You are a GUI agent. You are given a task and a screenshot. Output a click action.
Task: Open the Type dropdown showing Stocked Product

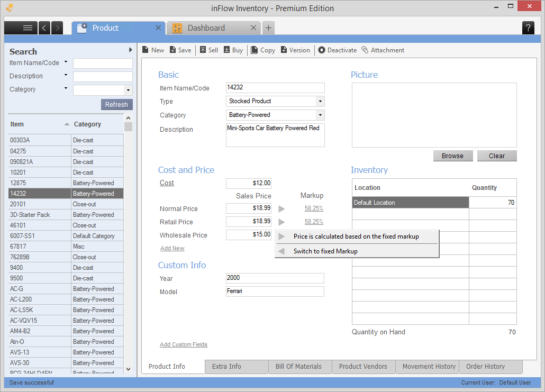[x=320, y=102]
